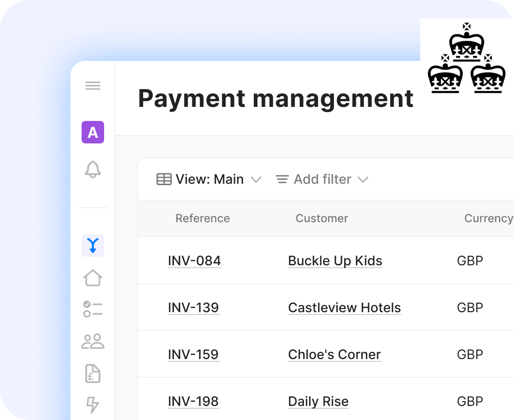Open the purple A account avatar
Viewport: 514px width, 420px height.
(x=93, y=132)
